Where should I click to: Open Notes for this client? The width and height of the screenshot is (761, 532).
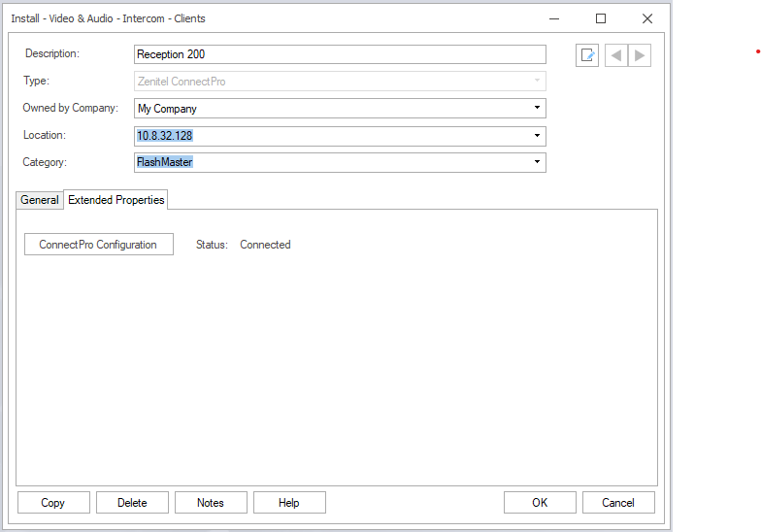[211, 503]
